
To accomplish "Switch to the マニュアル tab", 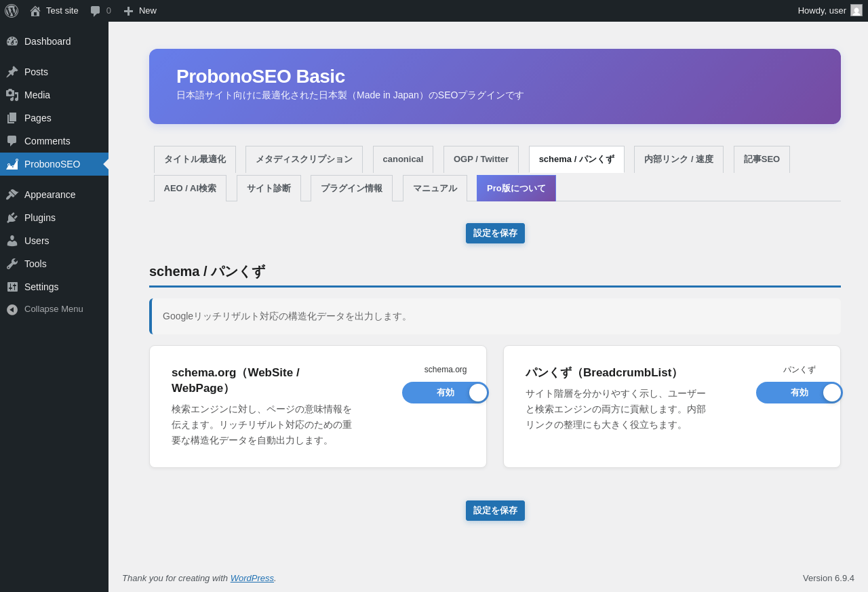I will tap(435, 189).
